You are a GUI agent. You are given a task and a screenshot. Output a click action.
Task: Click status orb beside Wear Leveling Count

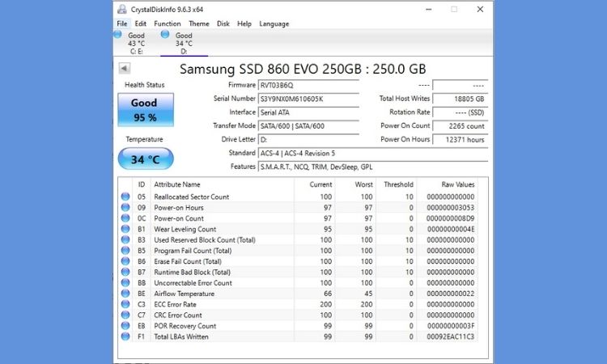125,229
